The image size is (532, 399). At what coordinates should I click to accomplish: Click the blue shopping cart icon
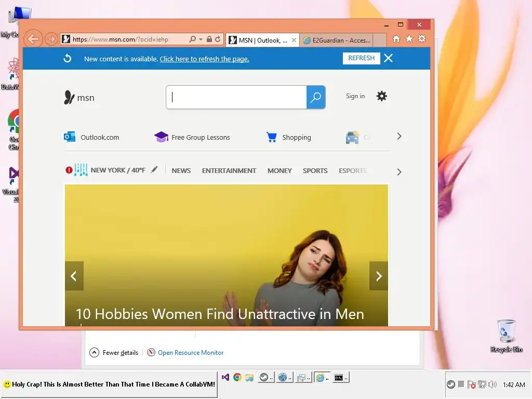click(x=271, y=137)
